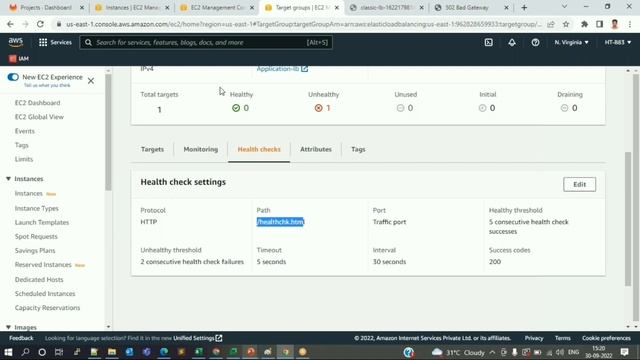The height and width of the screenshot is (360, 640).
Task: Open the tab search dropdown arrow
Action: tap(564, 7)
